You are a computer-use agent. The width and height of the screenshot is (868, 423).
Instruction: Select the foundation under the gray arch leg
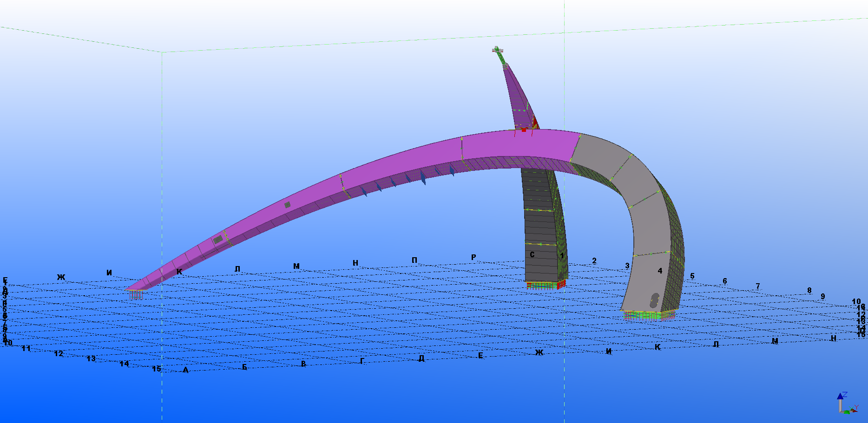click(x=648, y=316)
